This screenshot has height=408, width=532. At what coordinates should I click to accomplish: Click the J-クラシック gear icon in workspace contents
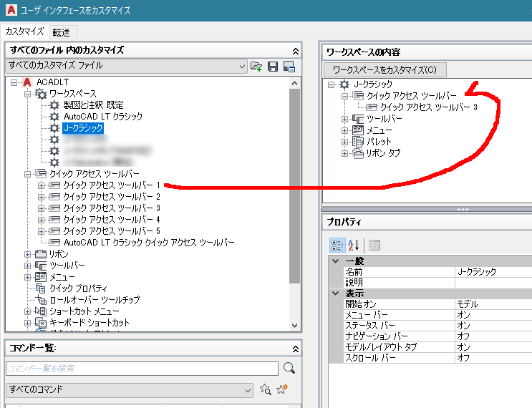(344, 84)
